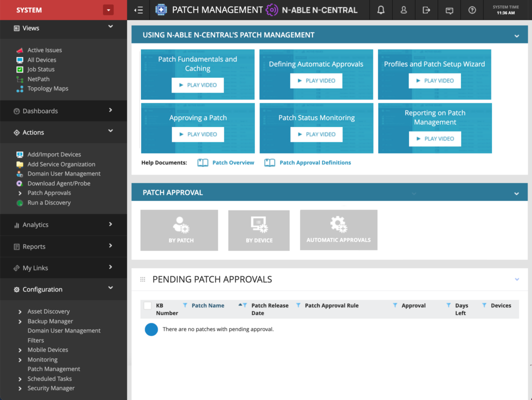Click the logout icon in the top bar

click(426, 9)
